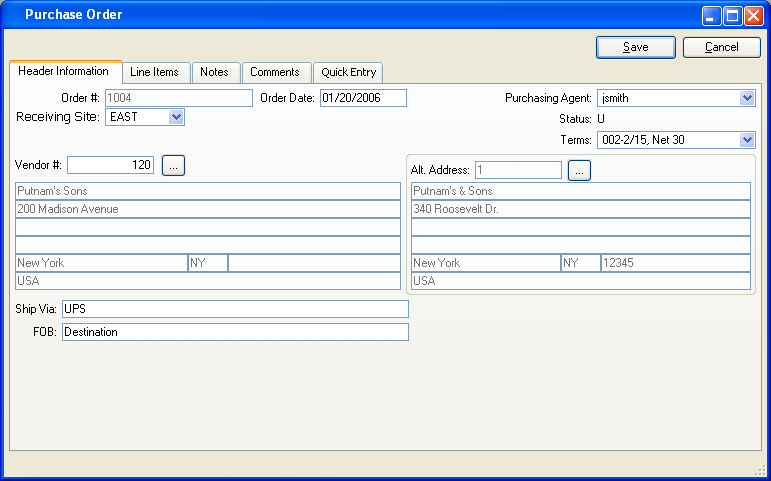Open vendor lookup via ellipsis button
Screen dimensions: 771x481
click(174, 166)
